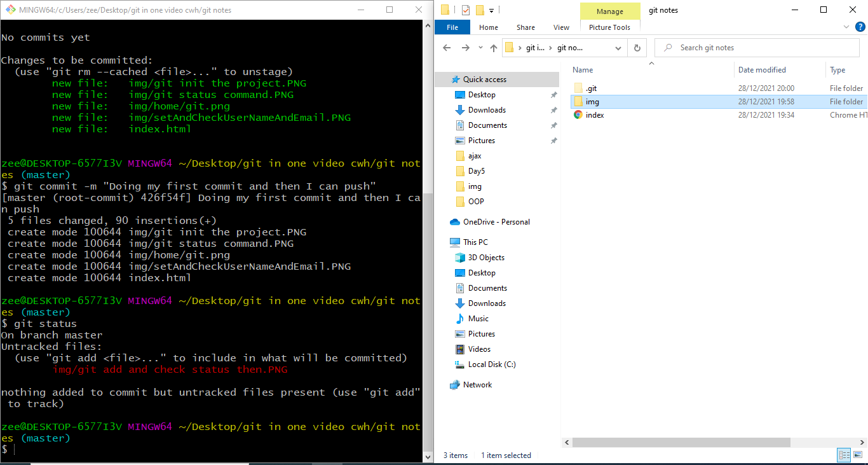Click the New folder icon in Explorer's title bar
Screen dimensions: 868x465
(480, 10)
